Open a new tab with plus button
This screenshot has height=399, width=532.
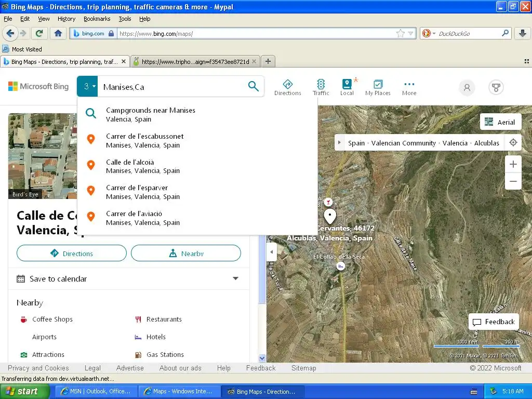tap(268, 61)
